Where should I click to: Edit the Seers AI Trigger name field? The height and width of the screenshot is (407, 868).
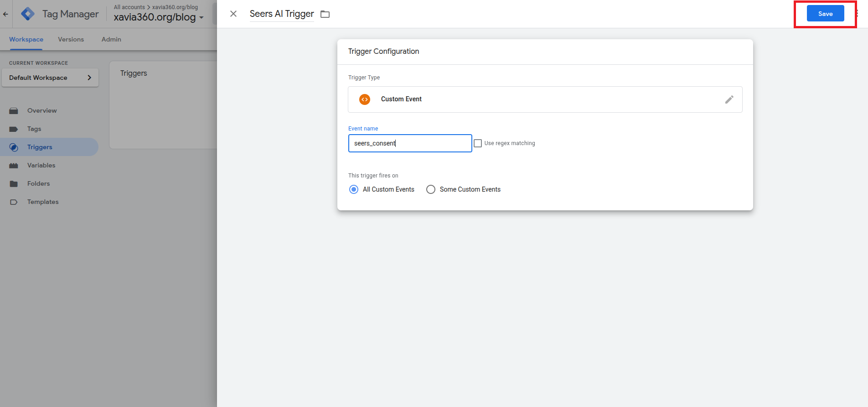281,14
